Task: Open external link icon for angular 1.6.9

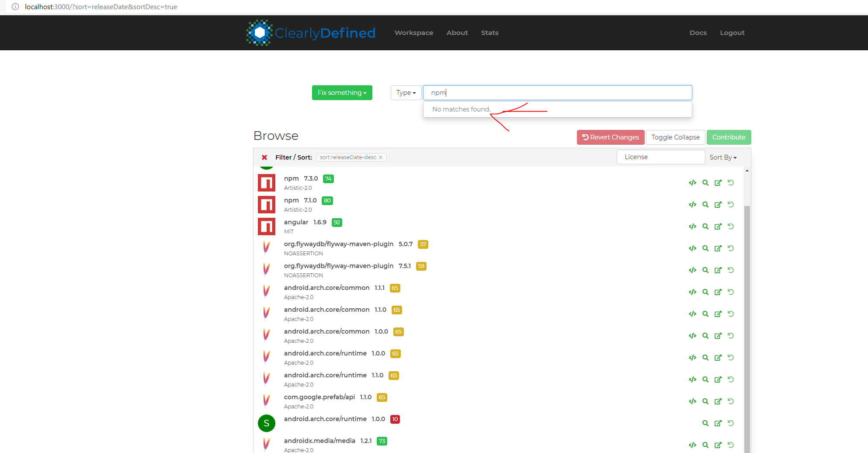Action: pyautogui.click(x=718, y=226)
